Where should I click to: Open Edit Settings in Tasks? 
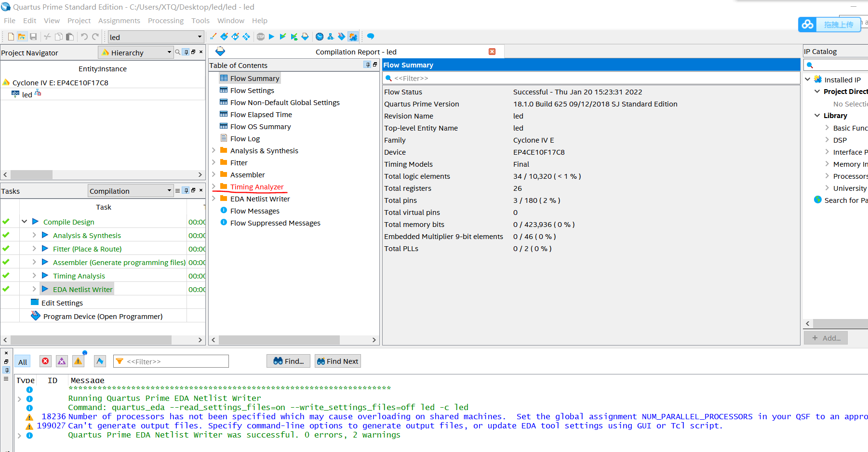[x=62, y=303]
